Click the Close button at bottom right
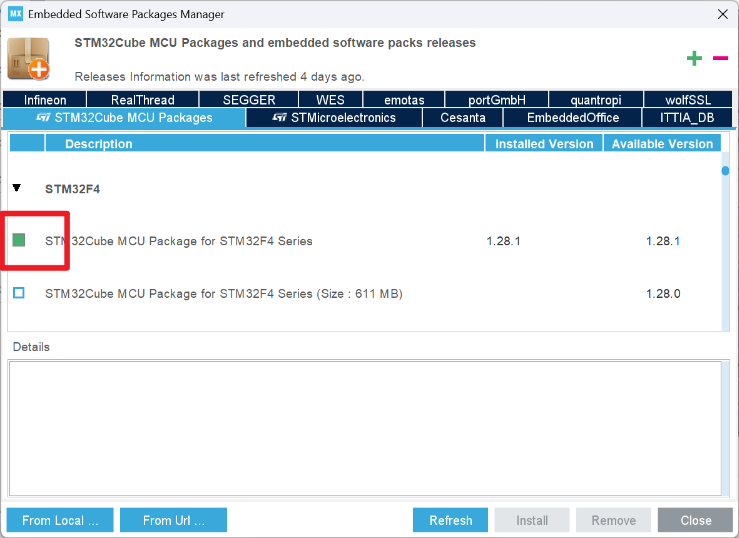Viewport: 739px width, 538px height. 696,520
